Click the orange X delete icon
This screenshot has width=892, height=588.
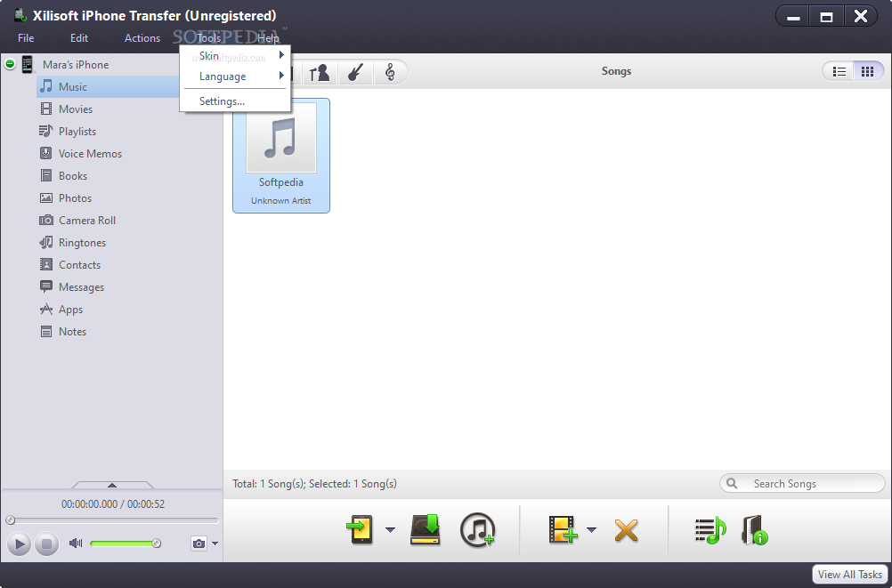coord(627,530)
